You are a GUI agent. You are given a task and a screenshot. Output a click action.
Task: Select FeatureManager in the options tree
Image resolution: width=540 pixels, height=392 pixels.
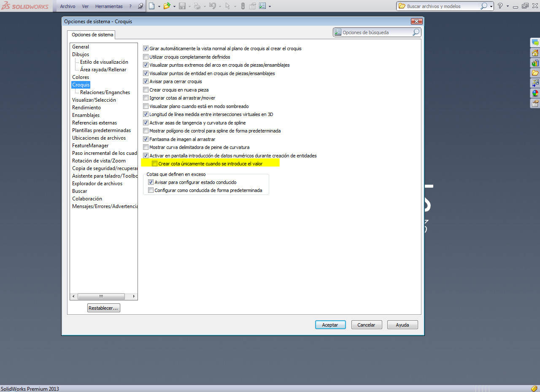[x=90, y=146]
